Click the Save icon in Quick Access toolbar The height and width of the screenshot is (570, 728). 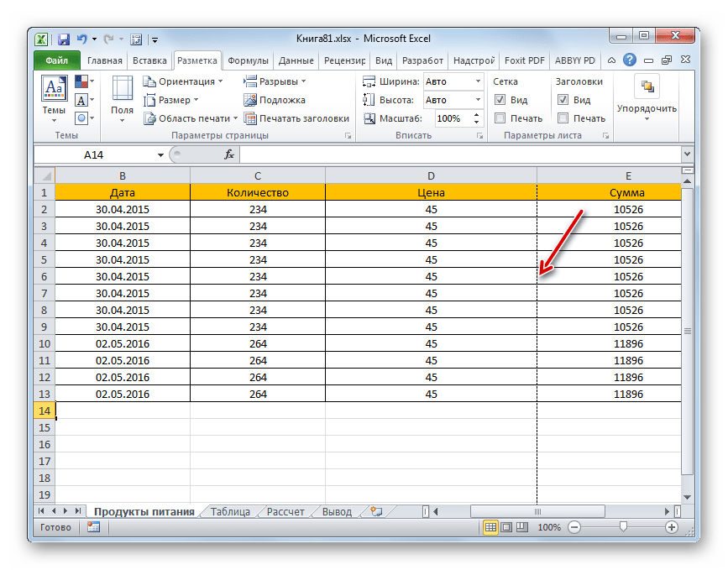[x=63, y=39]
